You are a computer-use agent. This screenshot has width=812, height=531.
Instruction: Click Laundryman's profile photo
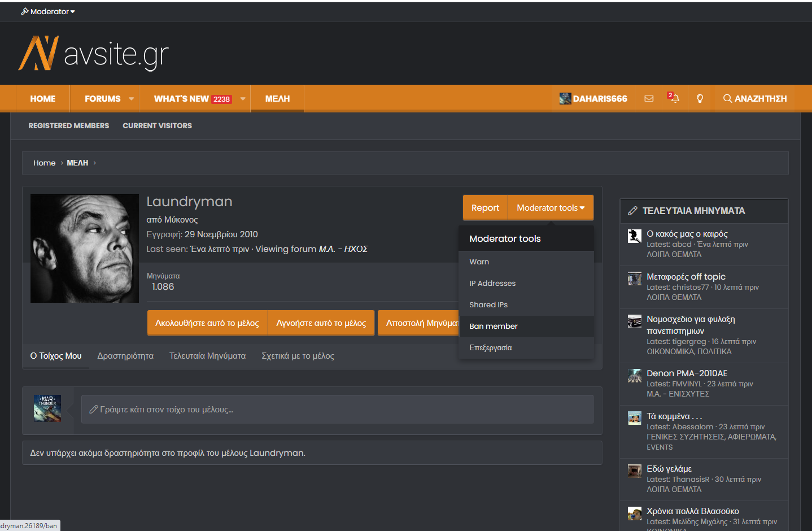(85, 249)
